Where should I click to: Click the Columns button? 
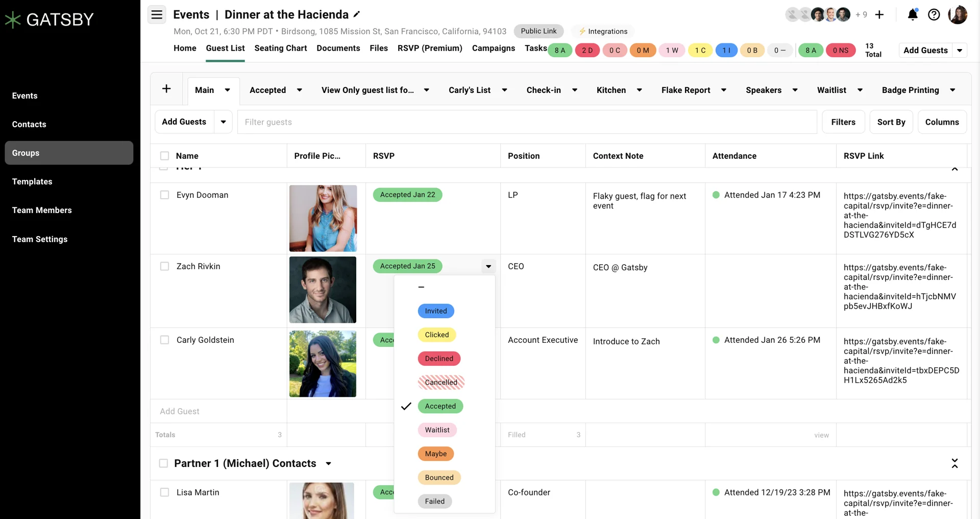(942, 122)
